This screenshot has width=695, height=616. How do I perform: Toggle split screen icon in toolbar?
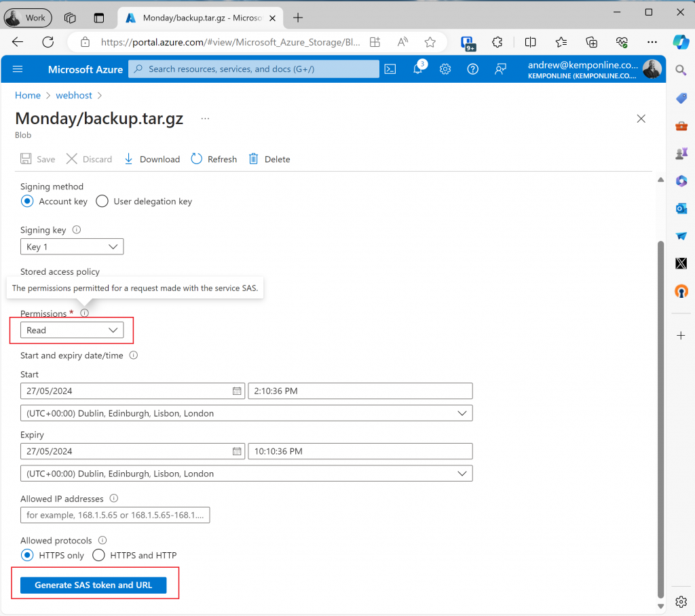point(530,42)
